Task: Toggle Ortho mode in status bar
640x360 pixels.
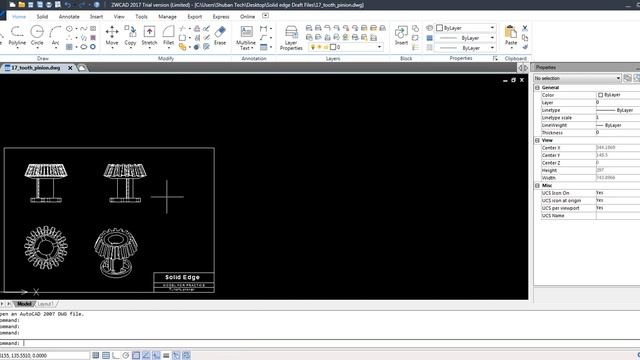Action: [x=116, y=356]
